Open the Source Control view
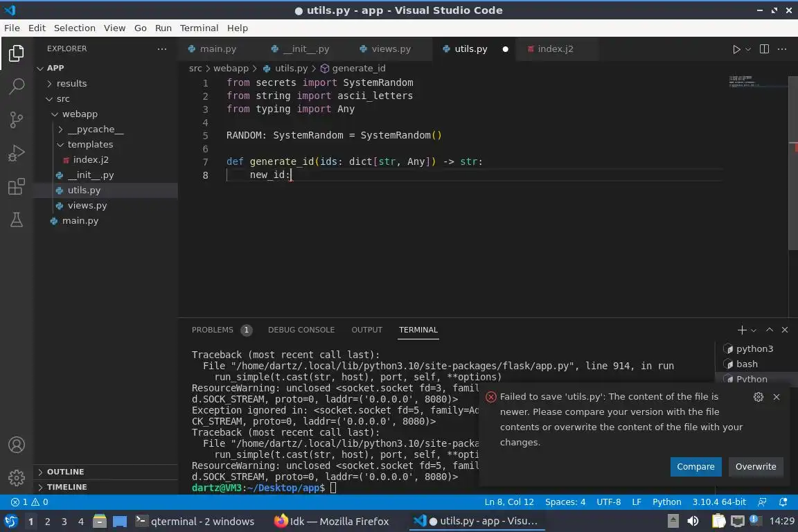This screenshot has width=798, height=532. pos(17,120)
